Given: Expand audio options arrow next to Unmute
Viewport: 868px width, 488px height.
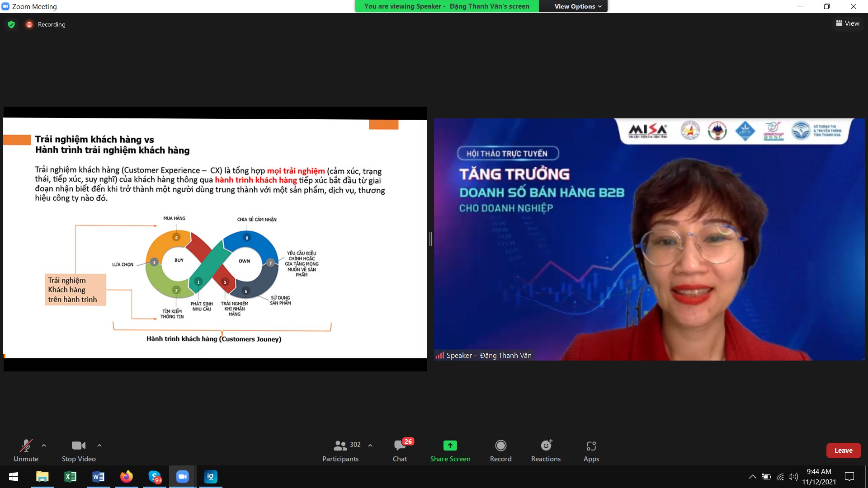Looking at the screenshot, I should [x=44, y=446].
